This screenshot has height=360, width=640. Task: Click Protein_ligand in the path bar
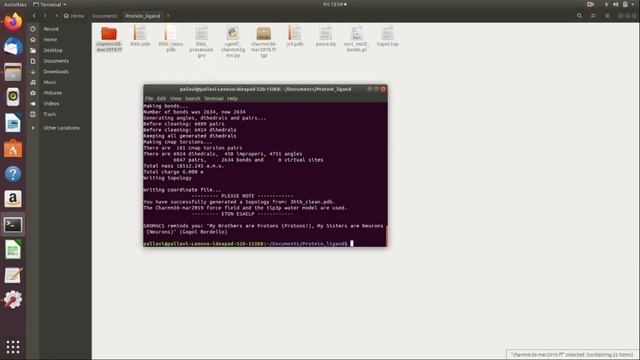143,16
